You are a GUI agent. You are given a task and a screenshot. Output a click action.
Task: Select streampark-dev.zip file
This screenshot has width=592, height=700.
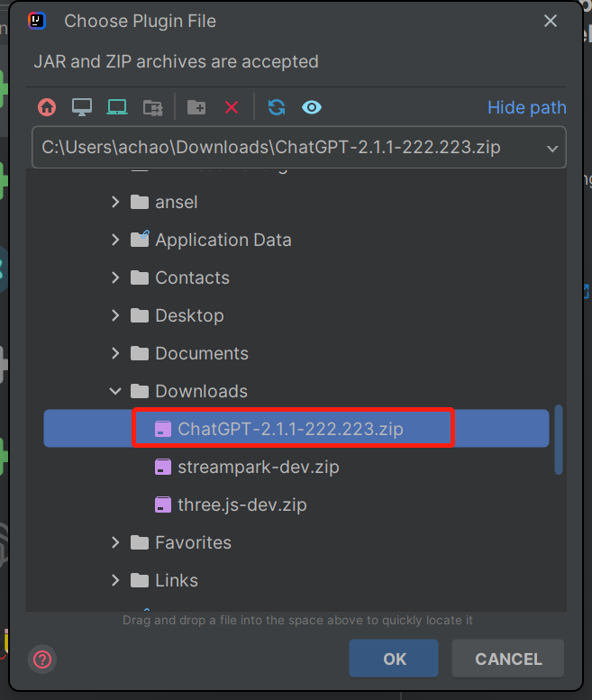pyautogui.click(x=258, y=467)
